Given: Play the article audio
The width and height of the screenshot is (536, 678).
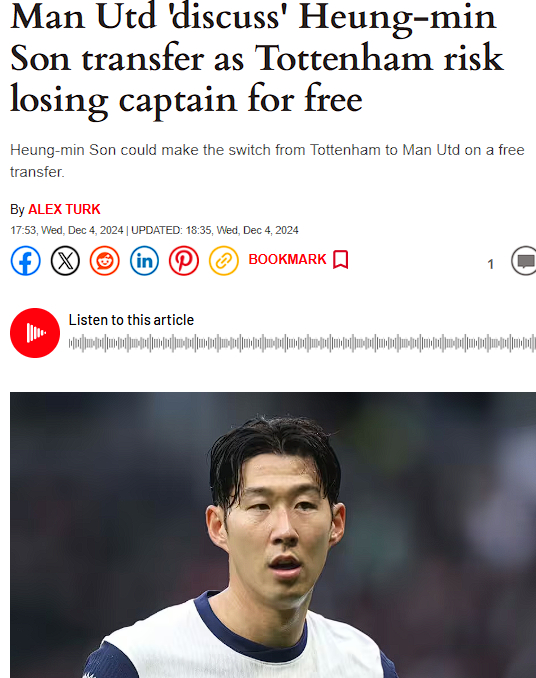Looking at the screenshot, I should [x=35, y=333].
